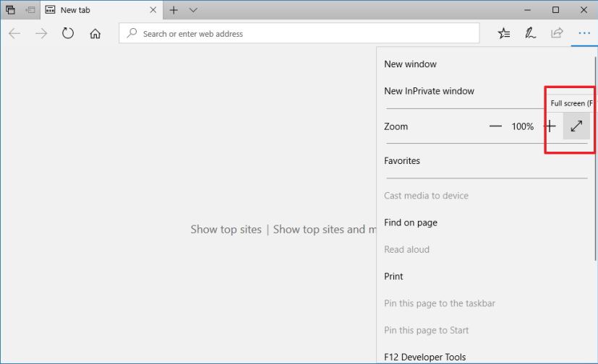Click Show top sites link
This screenshot has width=598, height=364.
(226, 229)
